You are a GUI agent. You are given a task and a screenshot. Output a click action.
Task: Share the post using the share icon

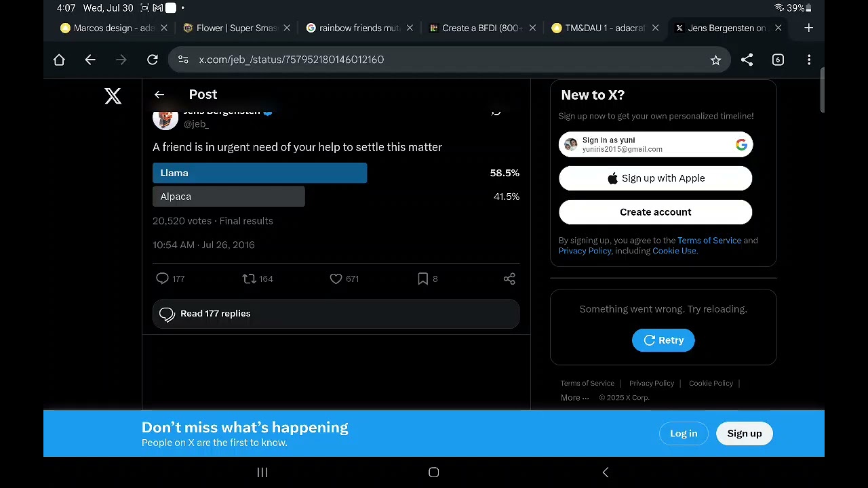[509, 279]
